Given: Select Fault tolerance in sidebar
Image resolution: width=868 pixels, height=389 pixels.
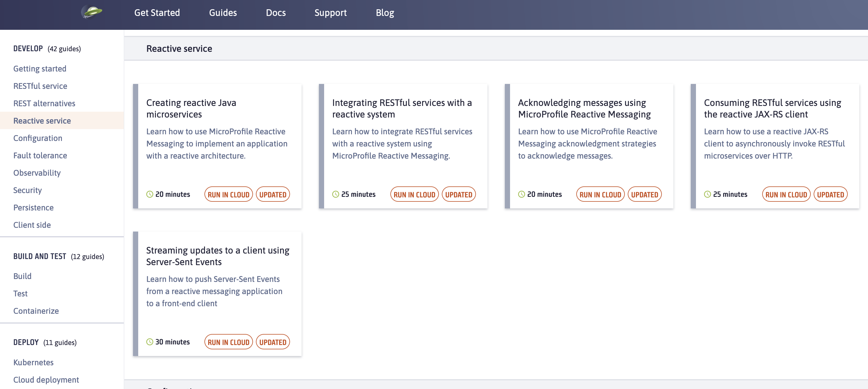Looking at the screenshot, I should pyautogui.click(x=40, y=155).
